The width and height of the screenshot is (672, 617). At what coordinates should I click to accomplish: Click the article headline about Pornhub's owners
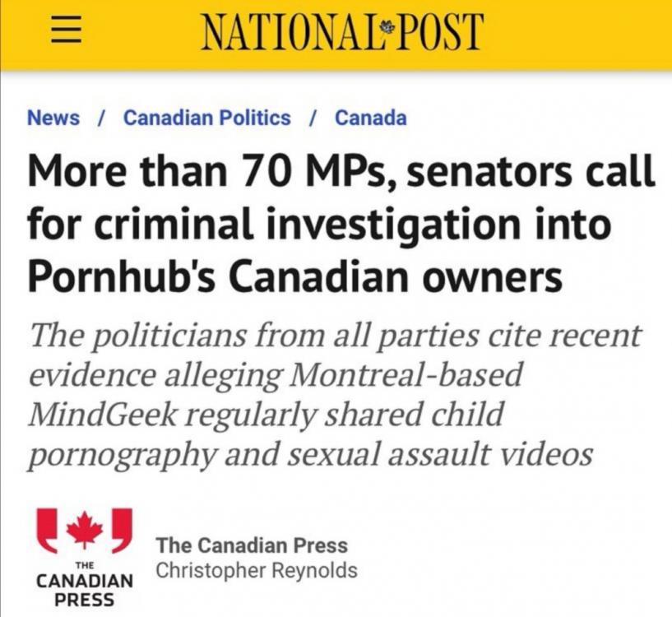[341, 223]
